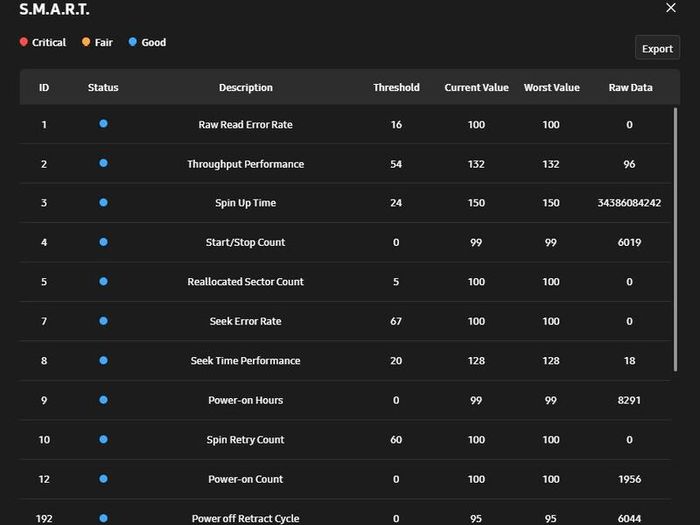Click the orange Fair legend dot

(x=86, y=42)
